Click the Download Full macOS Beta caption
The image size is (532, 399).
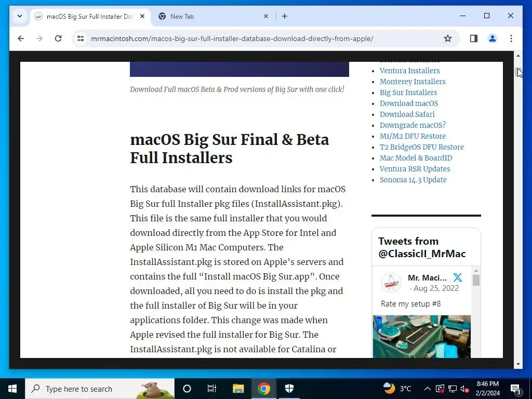coord(237,89)
